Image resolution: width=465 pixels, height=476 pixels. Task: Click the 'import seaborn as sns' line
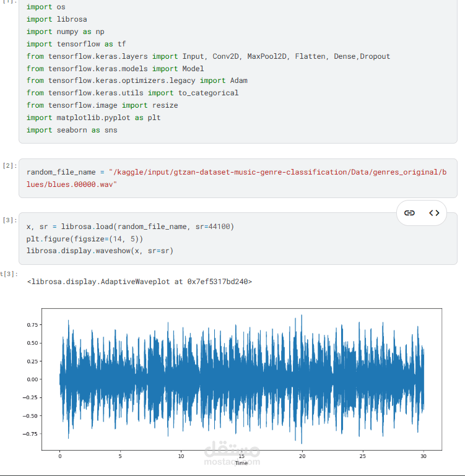click(x=72, y=130)
